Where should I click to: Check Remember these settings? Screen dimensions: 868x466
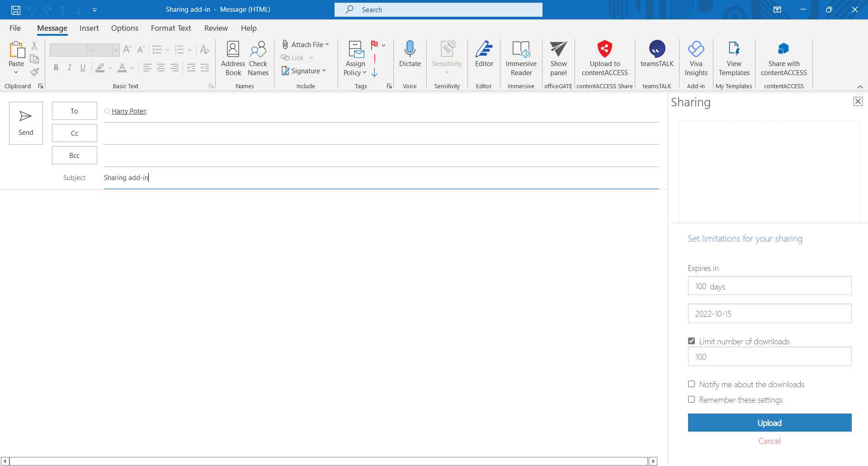(x=691, y=399)
